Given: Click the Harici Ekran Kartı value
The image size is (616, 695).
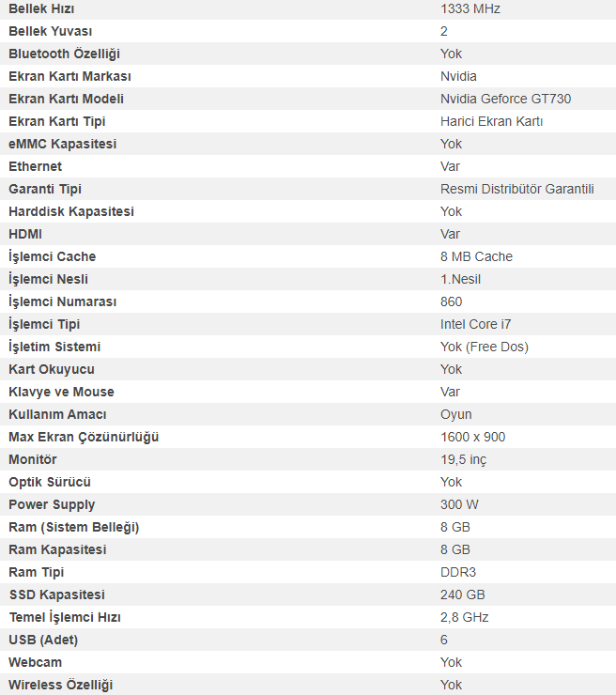Looking at the screenshot, I should (491, 121).
